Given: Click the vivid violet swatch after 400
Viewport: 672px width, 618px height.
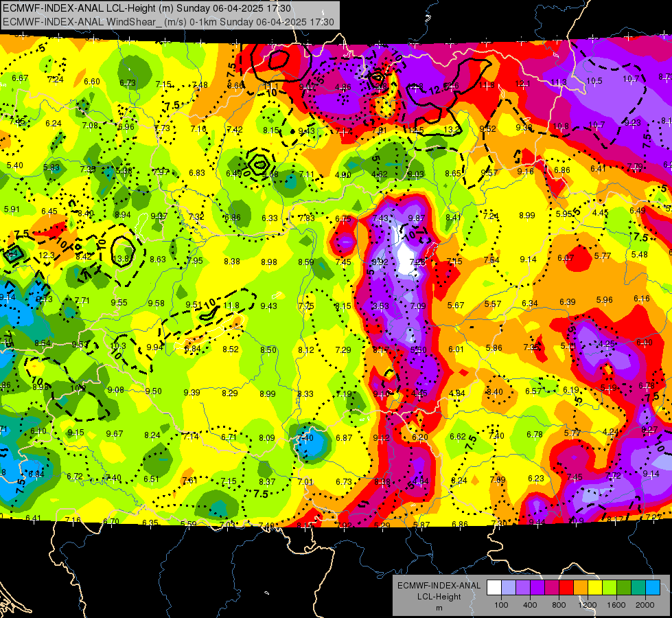Looking at the screenshot, I should pos(537,588).
